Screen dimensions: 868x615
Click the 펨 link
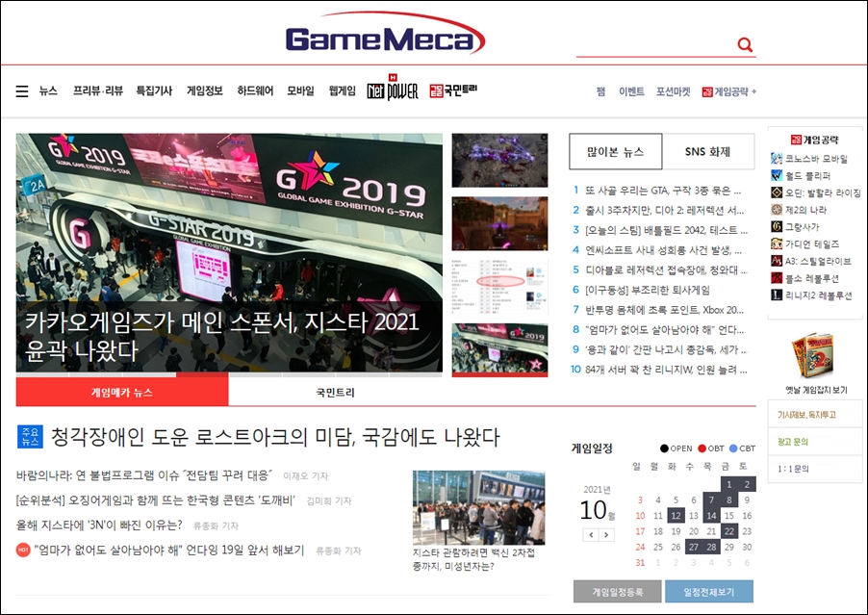600,91
